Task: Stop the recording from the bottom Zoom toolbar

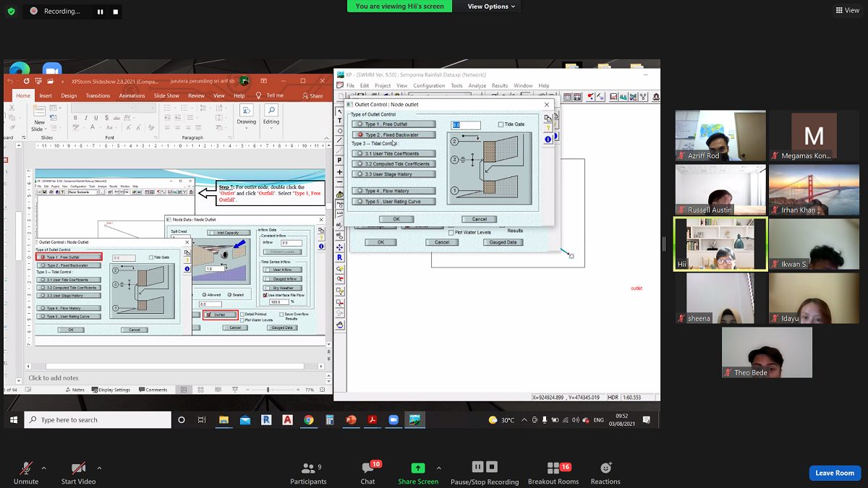Action: 492,467
